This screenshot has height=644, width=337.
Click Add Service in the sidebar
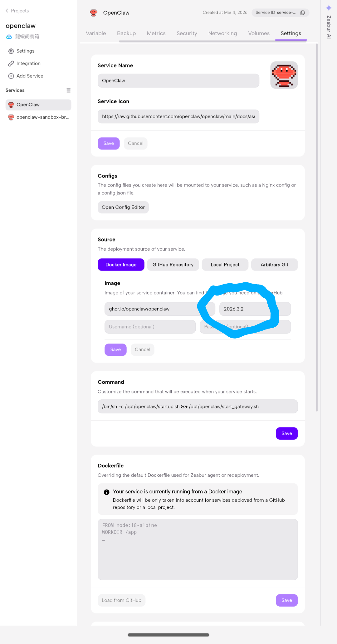(30, 76)
